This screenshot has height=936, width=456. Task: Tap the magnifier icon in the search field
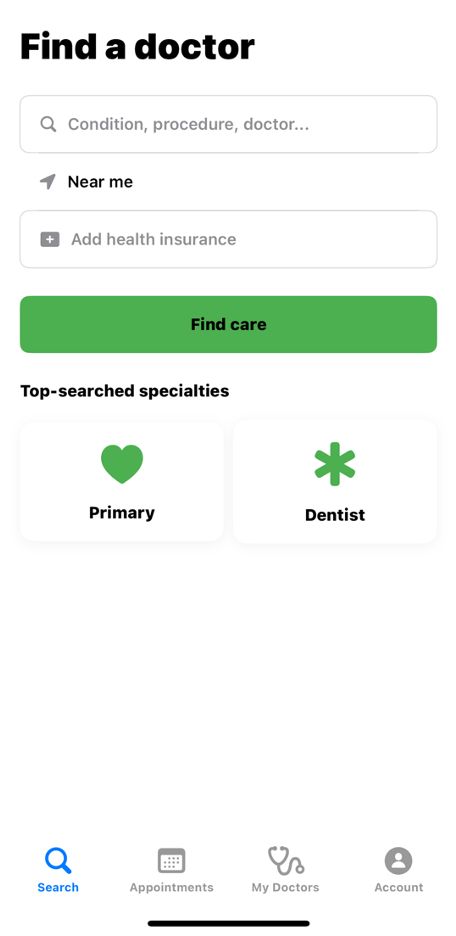coord(48,124)
